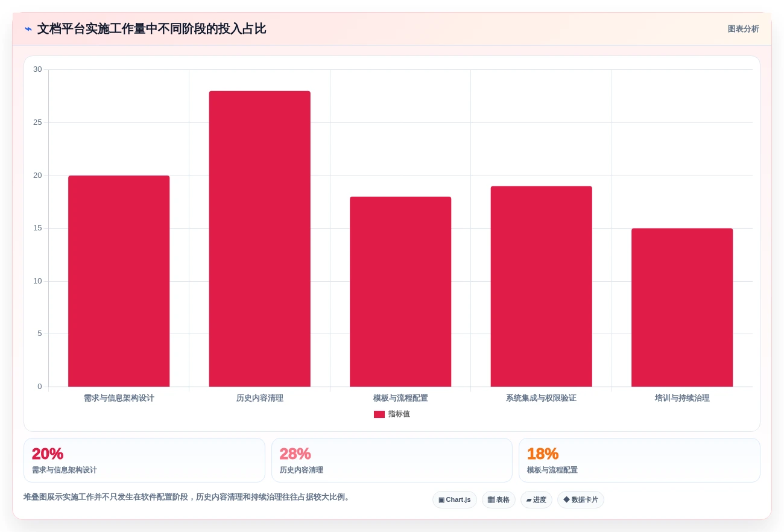Click the 图表分析 label in the header
784x532 pixels.
[743, 29]
